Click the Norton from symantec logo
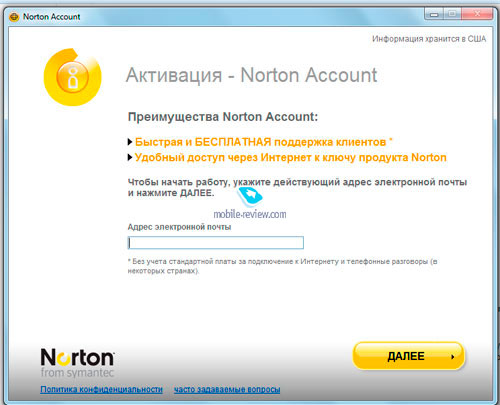This screenshot has width=500, height=405. pos(77,363)
